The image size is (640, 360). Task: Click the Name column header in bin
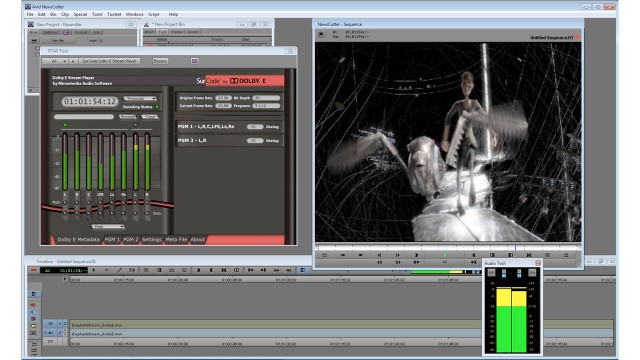click(162, 39)
